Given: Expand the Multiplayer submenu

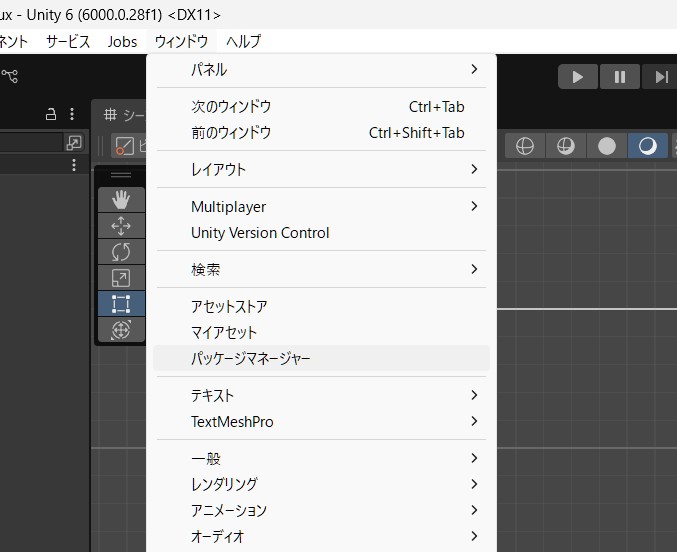Looking at the screenshot, I should tap(321, 206).
